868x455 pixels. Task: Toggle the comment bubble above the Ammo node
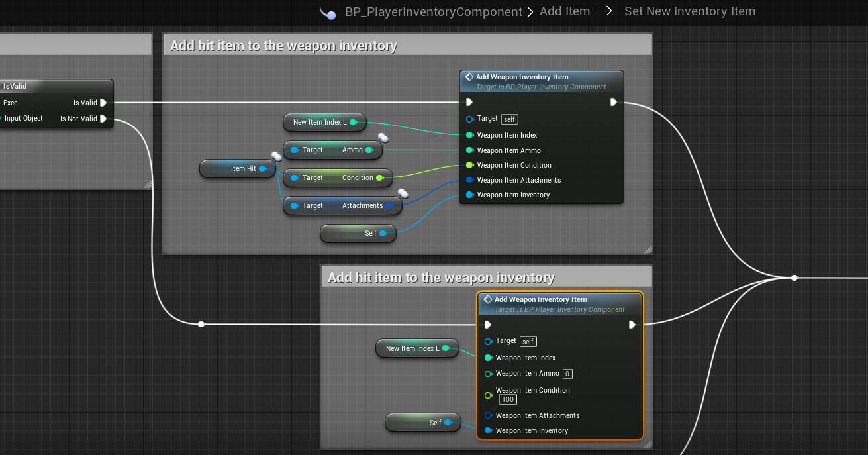[383, 138]
